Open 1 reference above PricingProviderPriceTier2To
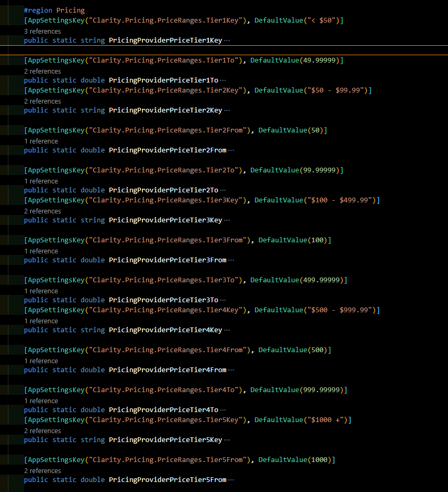 [41, 181]
